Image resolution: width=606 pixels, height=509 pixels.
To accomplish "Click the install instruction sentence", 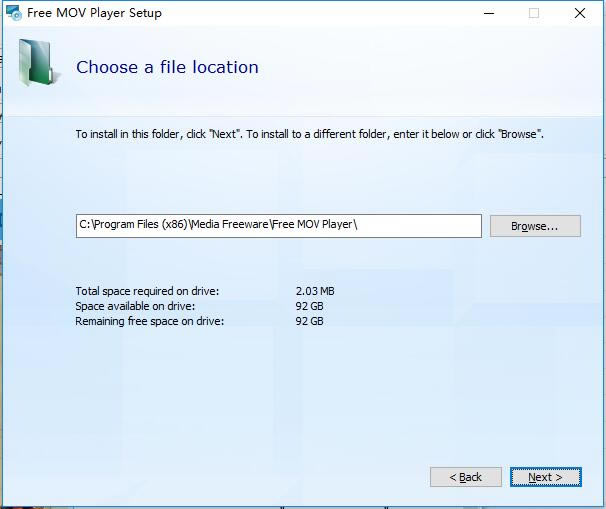I will click(310, 134).
